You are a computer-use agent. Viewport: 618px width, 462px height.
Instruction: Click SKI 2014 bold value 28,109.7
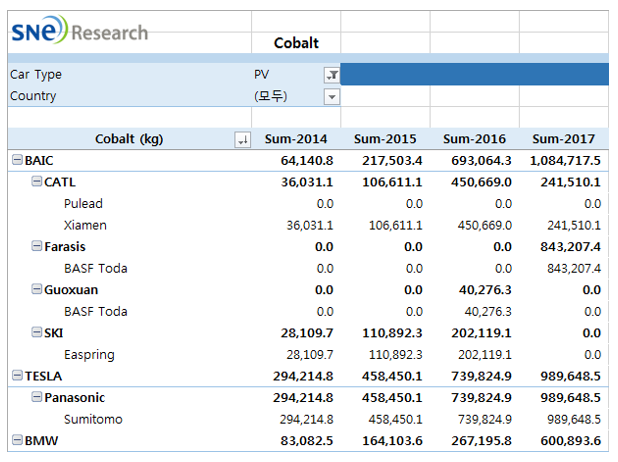tap(307, 333)
